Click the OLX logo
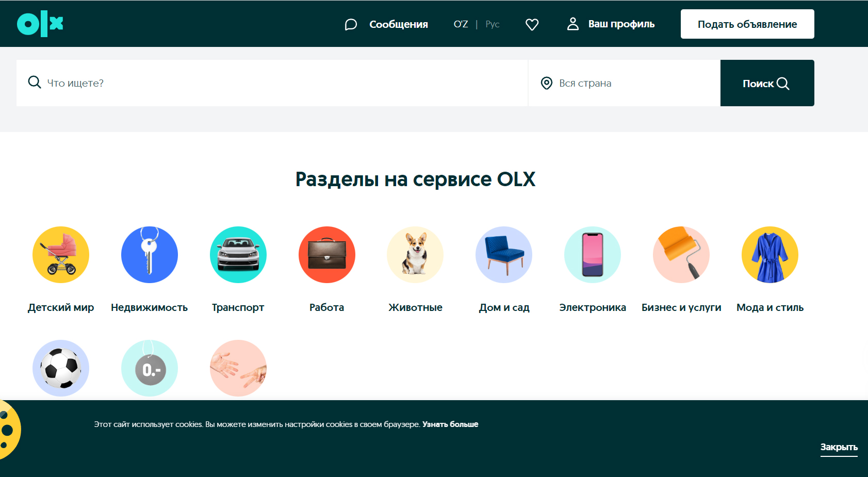Image resolution: width=868 pixels, height=477 pixels. click(40, 24)
